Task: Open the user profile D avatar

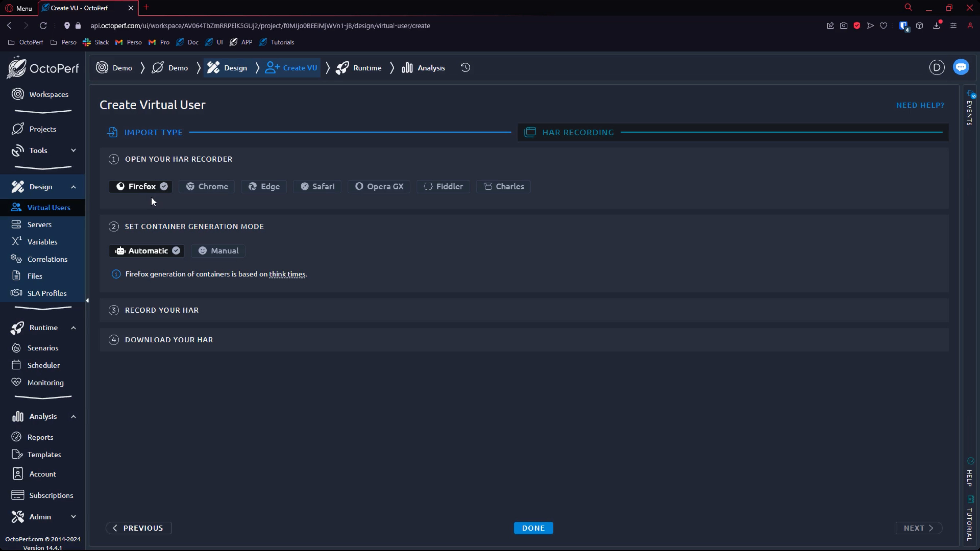Action: pyautogui.click(x=937, y=68)
